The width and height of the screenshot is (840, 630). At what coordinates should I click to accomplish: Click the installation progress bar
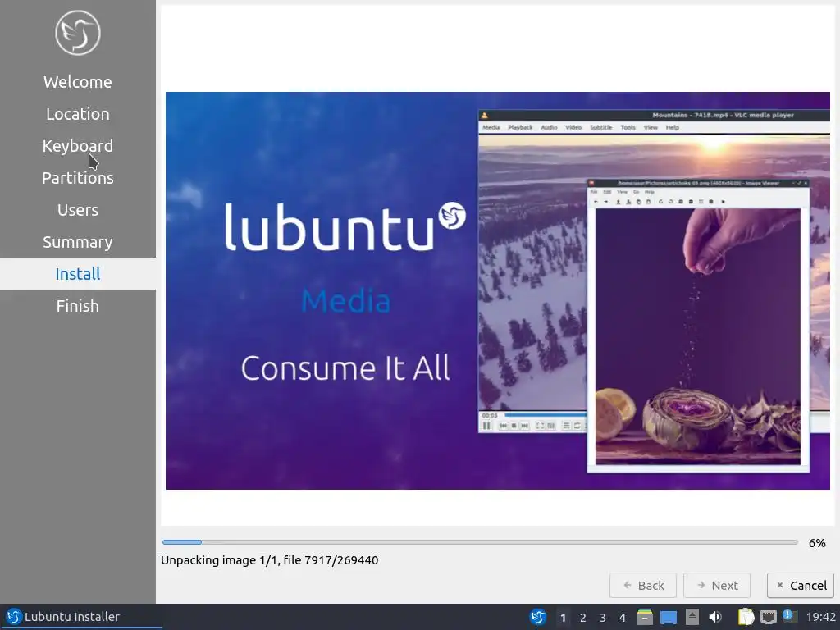pos(480,542)
